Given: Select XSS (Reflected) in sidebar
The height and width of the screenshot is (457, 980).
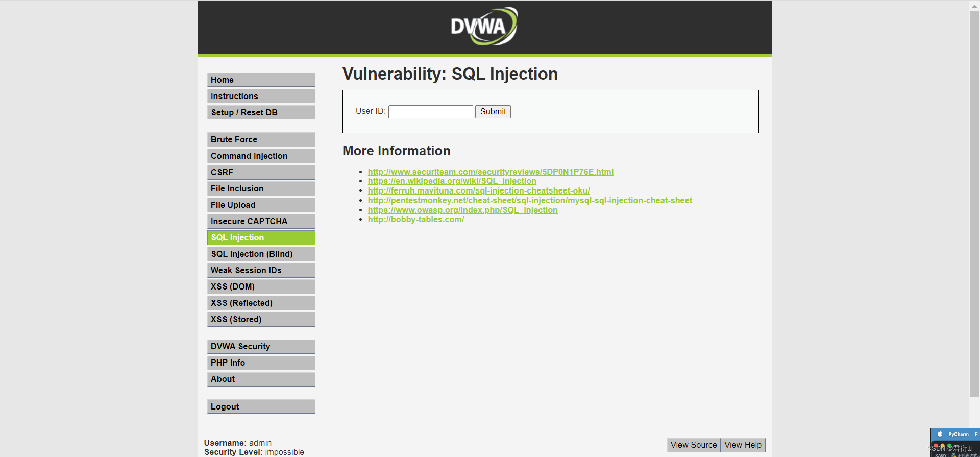Looking at the screenshot, I should pos(261,303).
